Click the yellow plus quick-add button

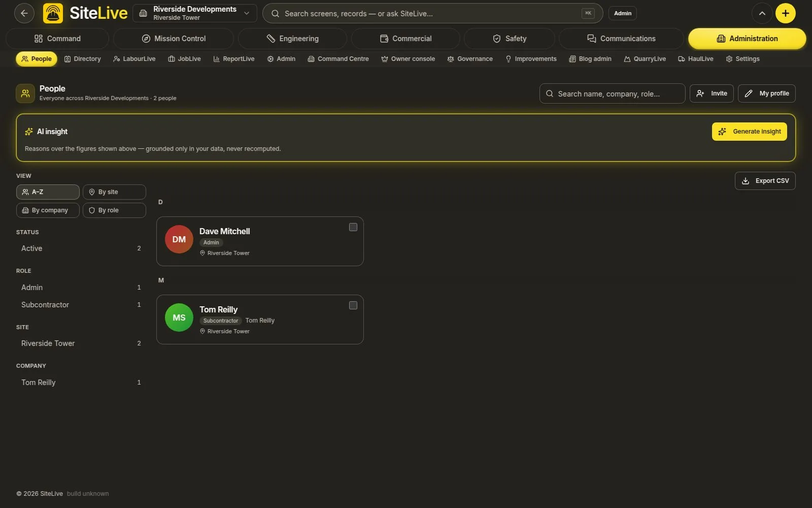(x=785, y=13)
